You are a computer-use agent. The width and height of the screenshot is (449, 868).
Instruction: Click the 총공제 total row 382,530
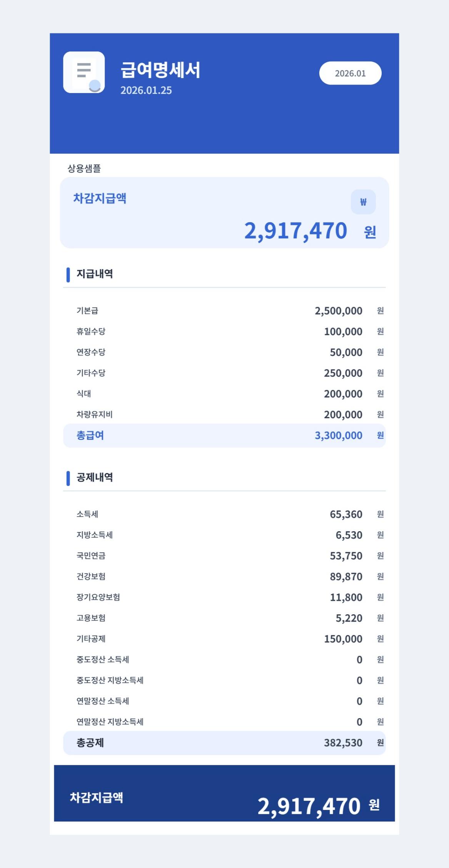tap(224, 743)
